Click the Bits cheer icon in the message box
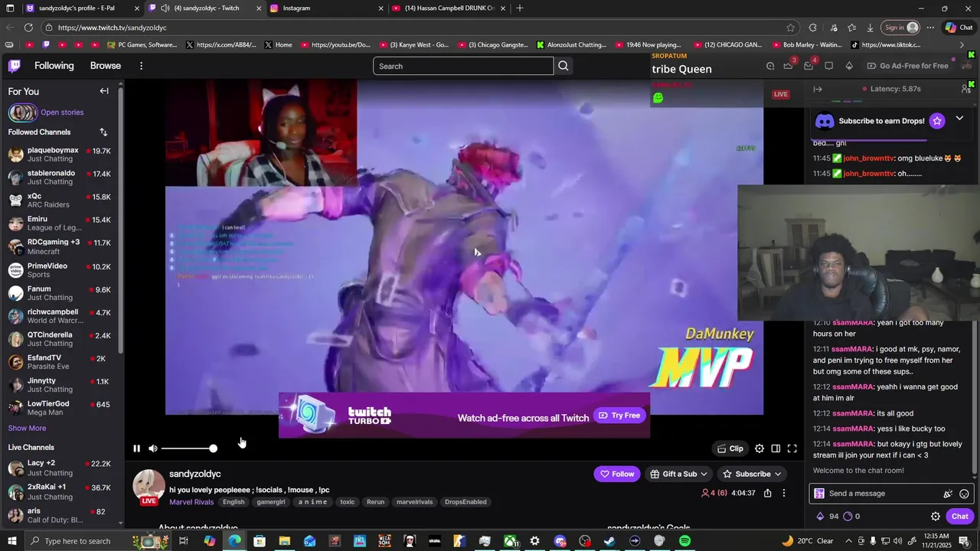This screenshot has width=980, height=551. point(948,494)
